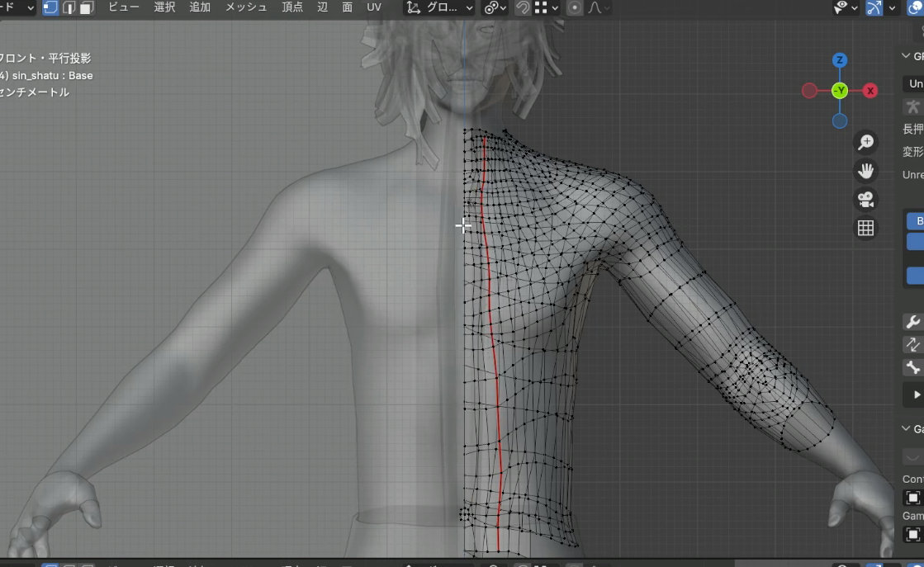Viewport: 924px width, 567px height.
Task: Click the square icon below Gam label
Action: (912, 534)
